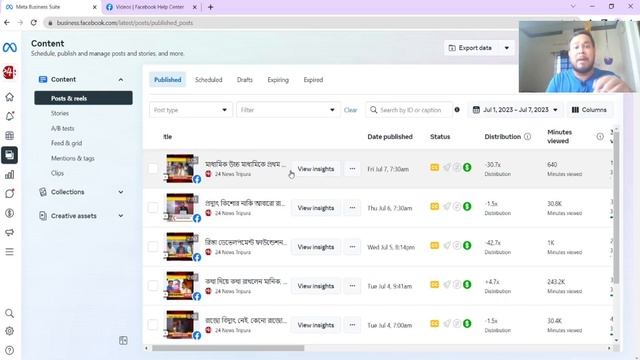Image resolution: width=640 pixels, height=360 pixels.
Task: Click Minutes viewed info icon in header
Action: pyautogui.click(x=600, y=136)
